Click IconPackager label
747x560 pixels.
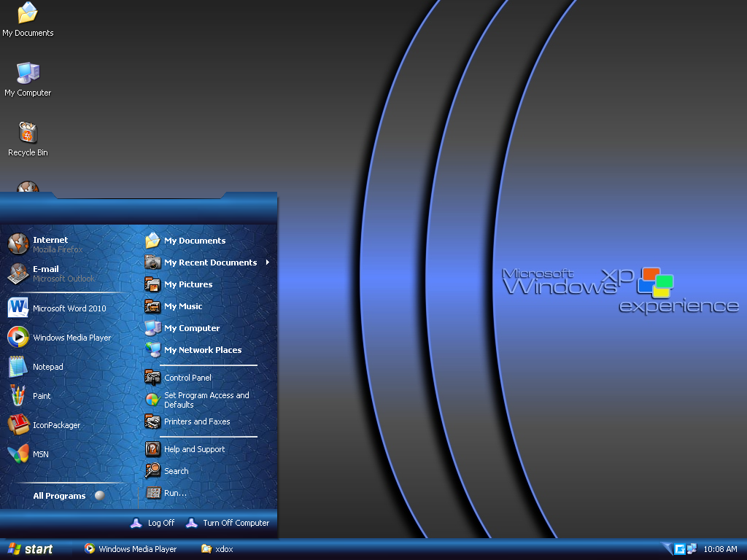pyautogui.click(x=56, y=425)
